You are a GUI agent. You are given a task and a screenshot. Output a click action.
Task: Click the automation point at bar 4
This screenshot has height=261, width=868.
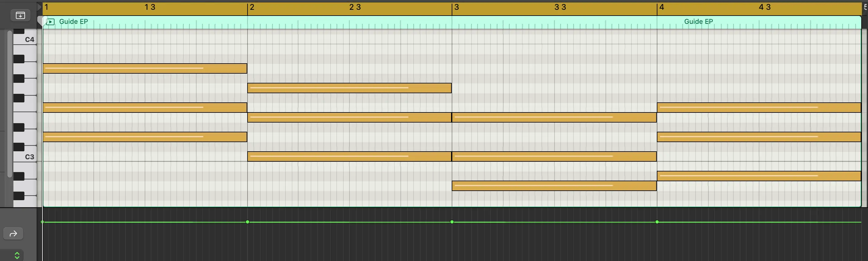click(657, 222)
